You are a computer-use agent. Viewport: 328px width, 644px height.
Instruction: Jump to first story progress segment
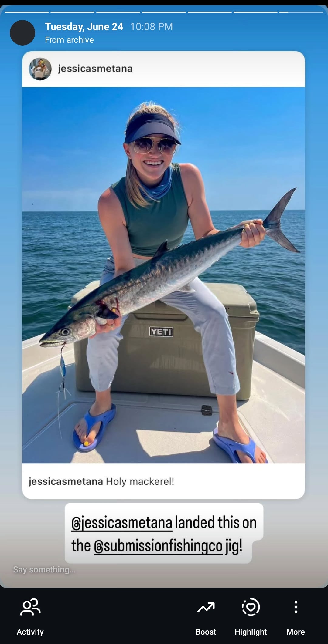[x=27, y=12]
